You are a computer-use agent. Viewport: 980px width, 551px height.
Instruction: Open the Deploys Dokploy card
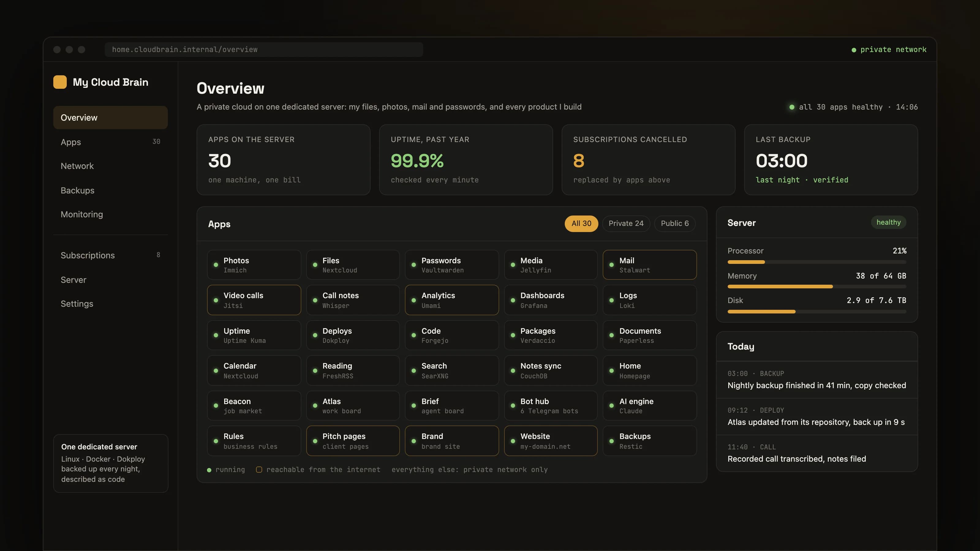[353, 335]
